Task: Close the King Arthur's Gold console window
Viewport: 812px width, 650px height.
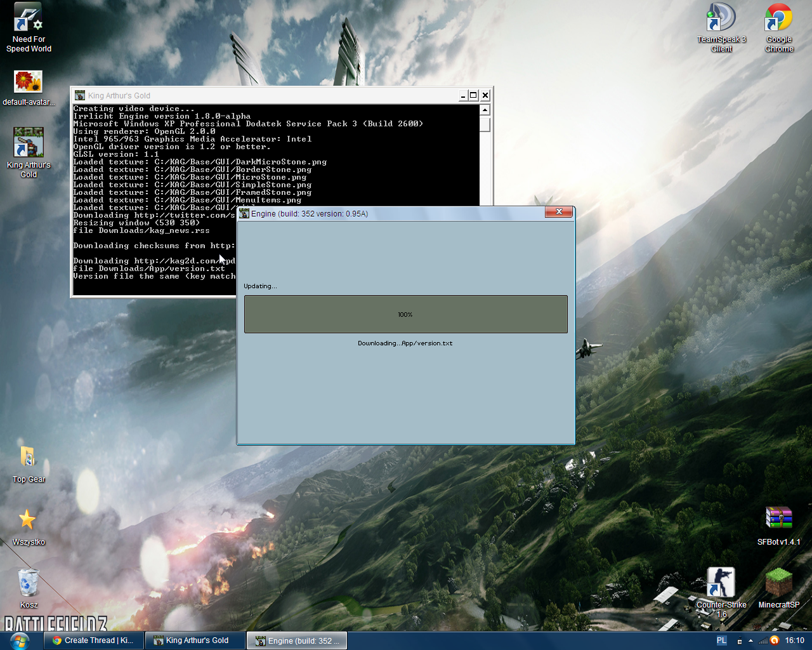Action: (485, 95)
